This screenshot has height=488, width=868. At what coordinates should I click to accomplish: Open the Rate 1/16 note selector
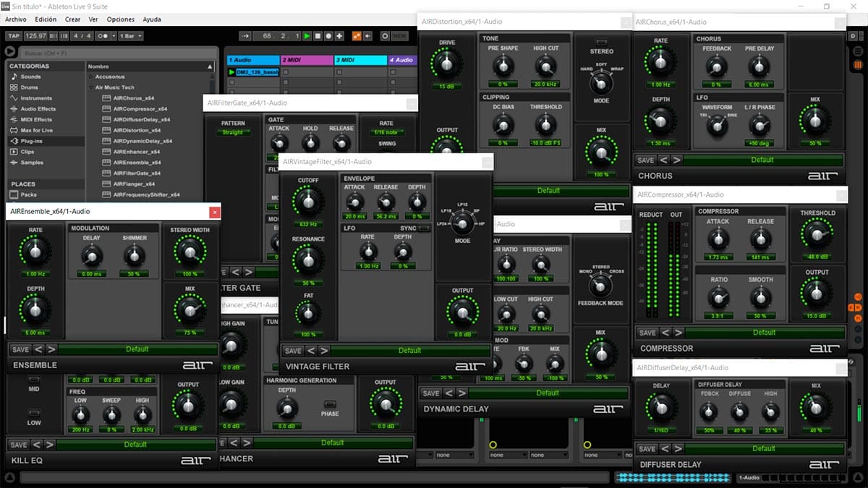(387, 132)
